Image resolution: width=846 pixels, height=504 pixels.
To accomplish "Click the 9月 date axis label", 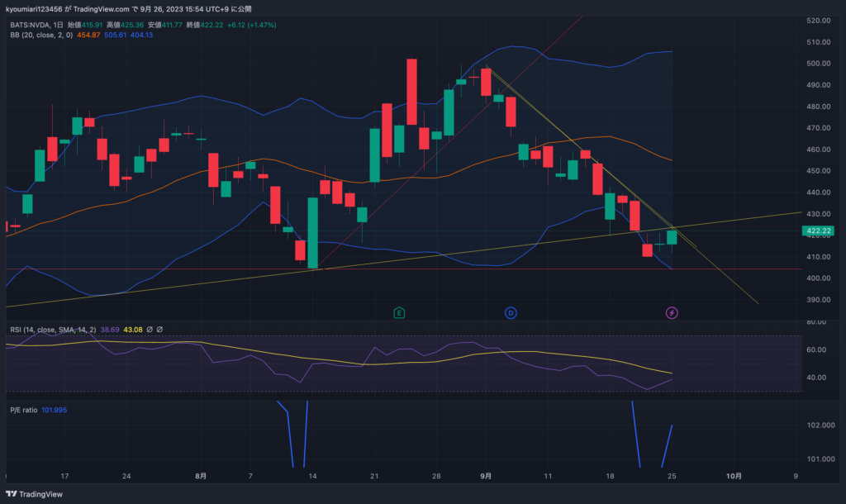I will pos(486,476).
